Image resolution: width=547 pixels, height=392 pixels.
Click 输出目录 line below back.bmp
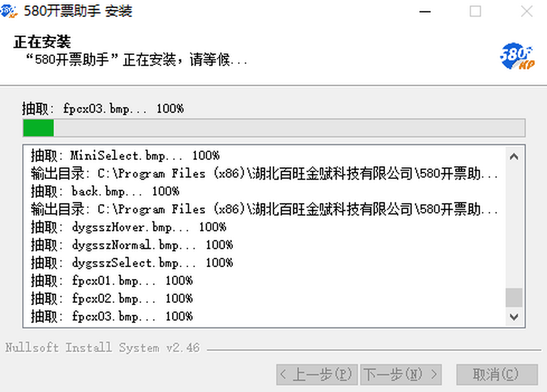point(265,209)
